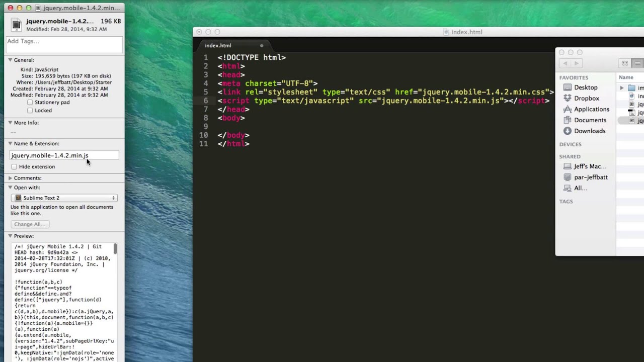Click the Size value 195,659 bytes

pos(73,76)
